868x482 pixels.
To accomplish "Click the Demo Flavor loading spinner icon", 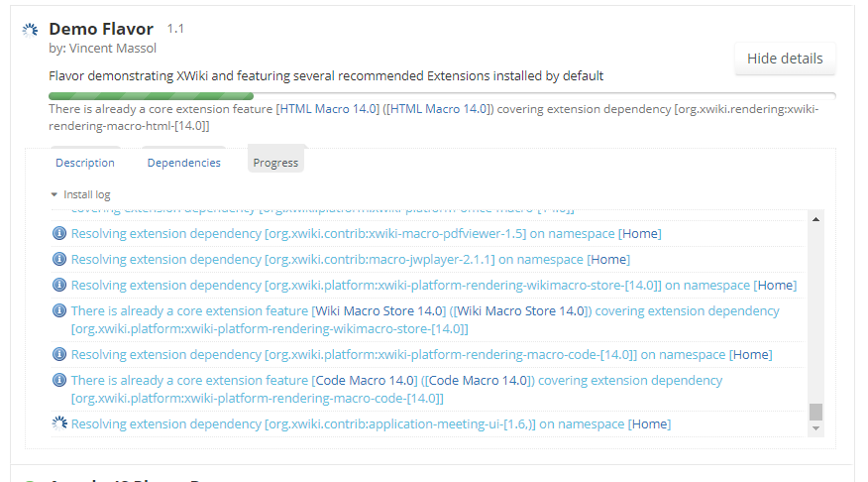I will (x=30, y=30).
